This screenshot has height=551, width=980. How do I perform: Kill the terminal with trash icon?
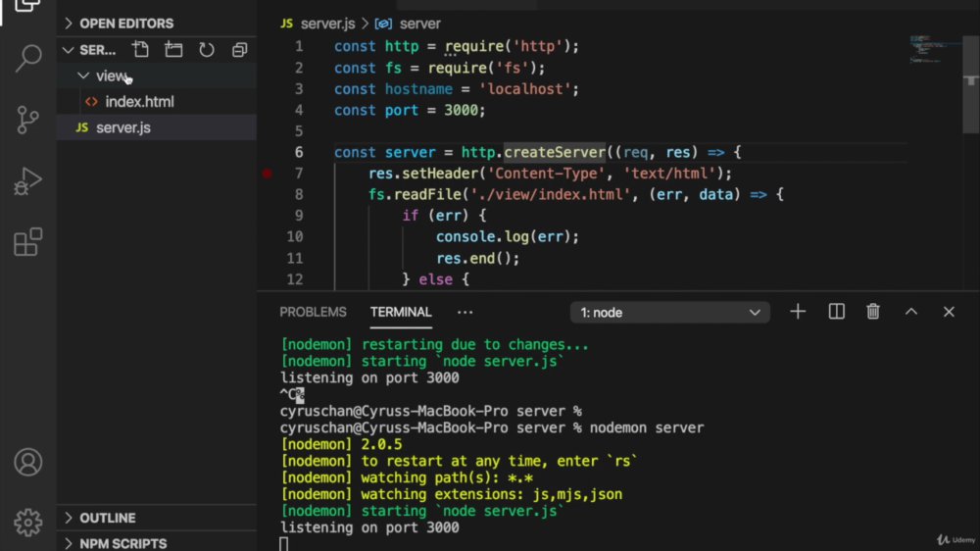coord(873,312)
